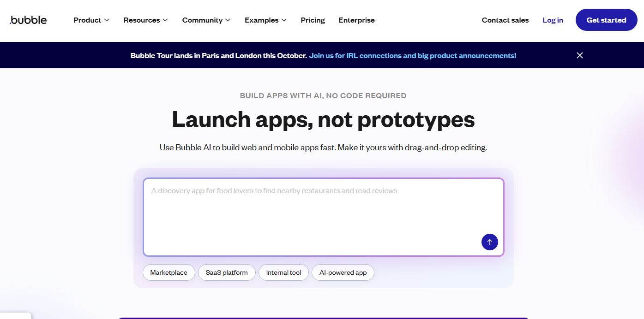This screenshot has width=644, height=319.
Task: Open the Community dropdown
Action: 206,20
